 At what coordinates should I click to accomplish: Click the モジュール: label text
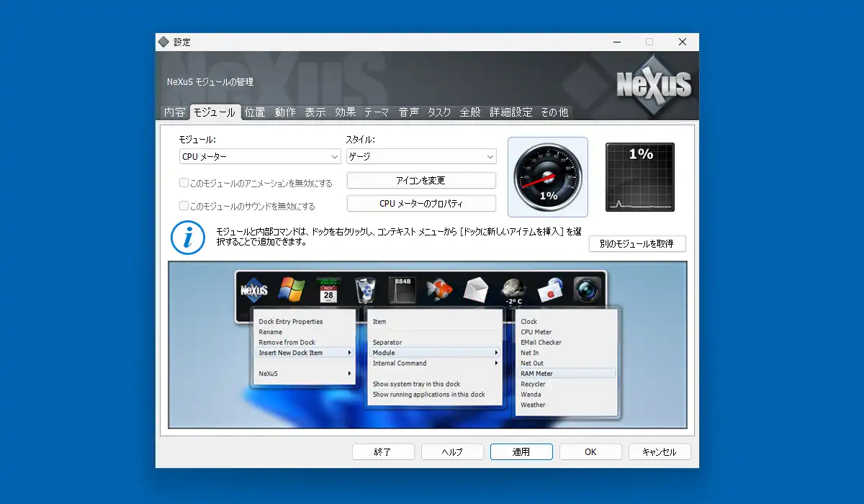197,140
